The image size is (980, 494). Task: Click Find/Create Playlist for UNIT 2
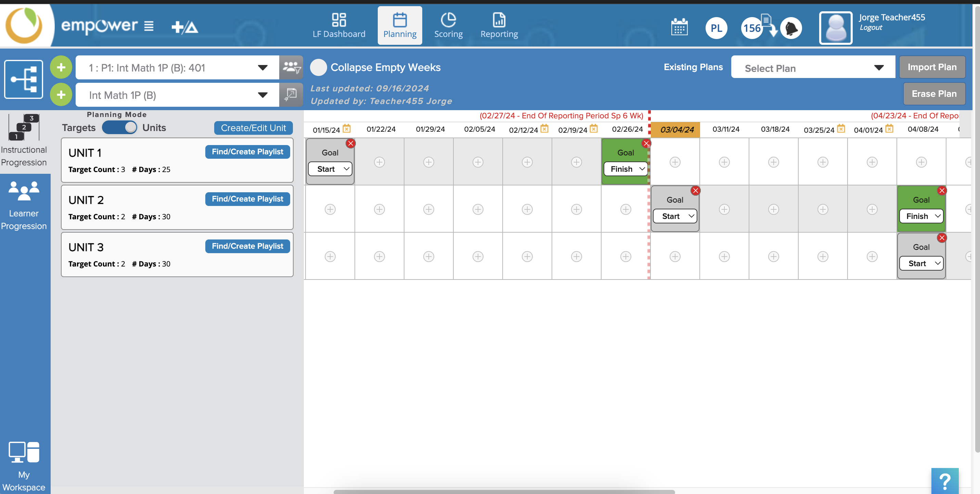point(247,199)
